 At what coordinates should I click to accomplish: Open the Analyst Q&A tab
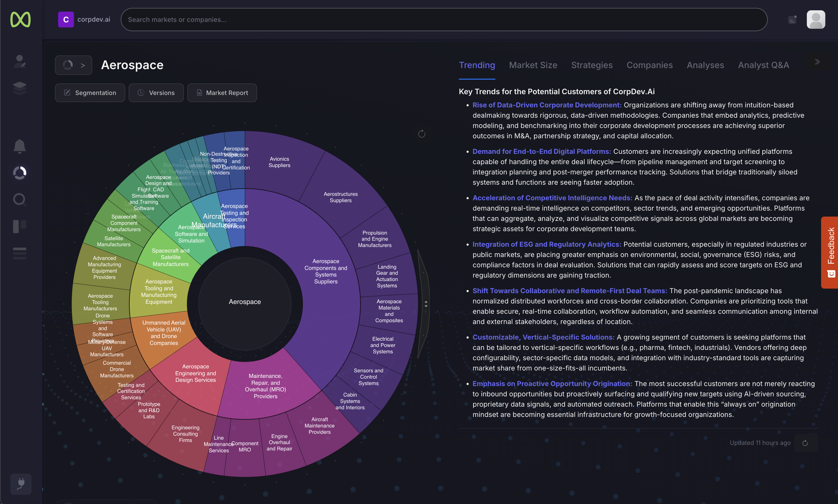(763, 65)
